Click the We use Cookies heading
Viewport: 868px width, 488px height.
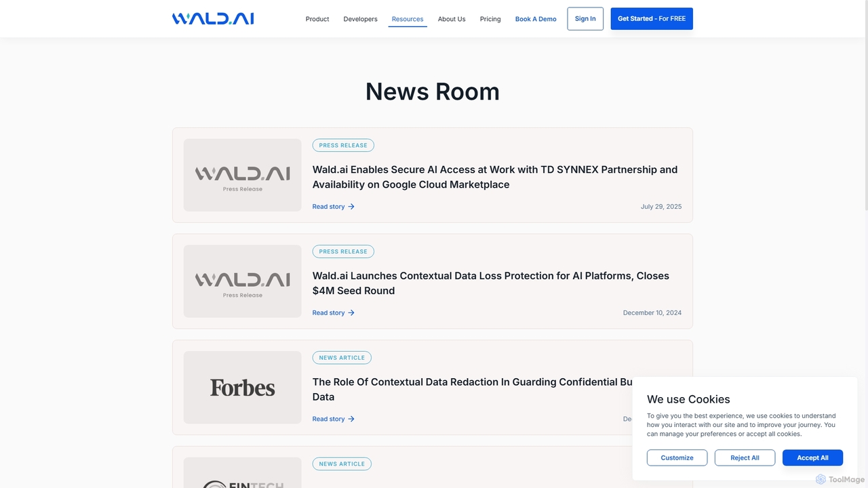pyautogui.click(x=688, y=399)
